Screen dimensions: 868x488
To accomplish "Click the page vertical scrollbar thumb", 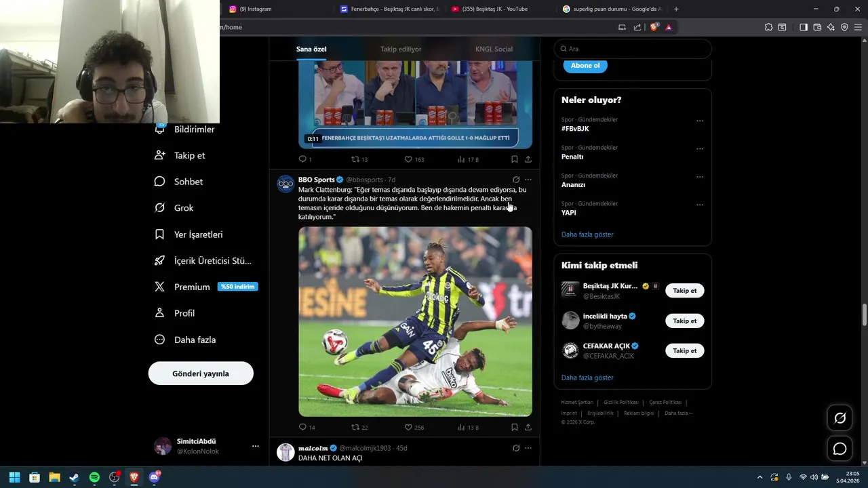I will pyautogui.click(x=865, y=314).
